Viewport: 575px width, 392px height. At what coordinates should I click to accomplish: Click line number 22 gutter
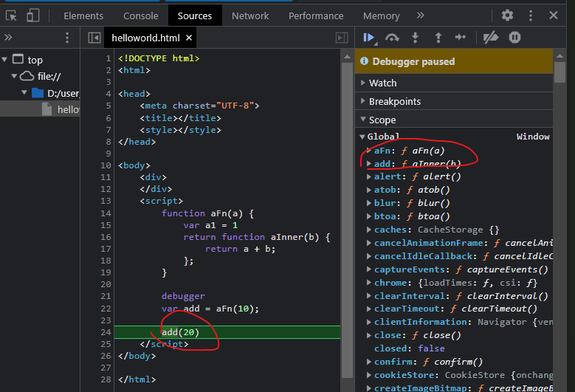tap(106, 309)
